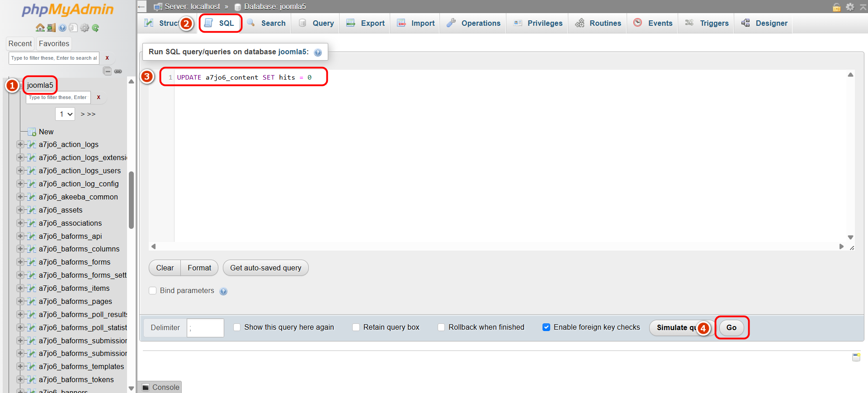This screenshot has height=393, width=868.
Task: Click the a7jo6_associations table icon
Action: (x=32, y=223)
